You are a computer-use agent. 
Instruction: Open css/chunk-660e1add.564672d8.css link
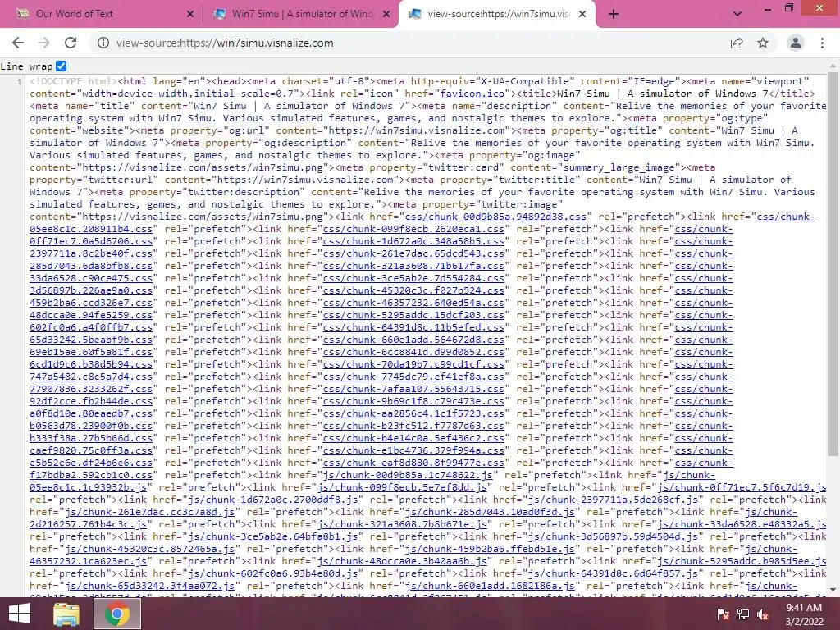coord(413,340)
